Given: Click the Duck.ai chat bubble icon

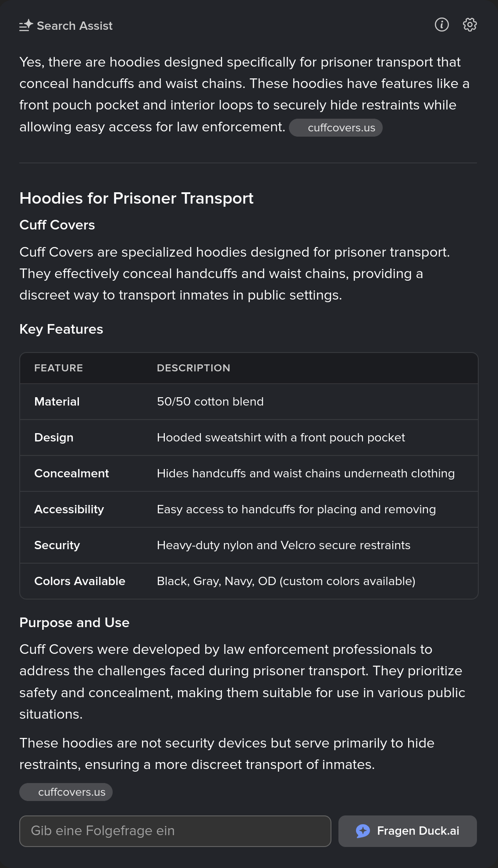Looking at the screenshot, I should click(363, 831).
